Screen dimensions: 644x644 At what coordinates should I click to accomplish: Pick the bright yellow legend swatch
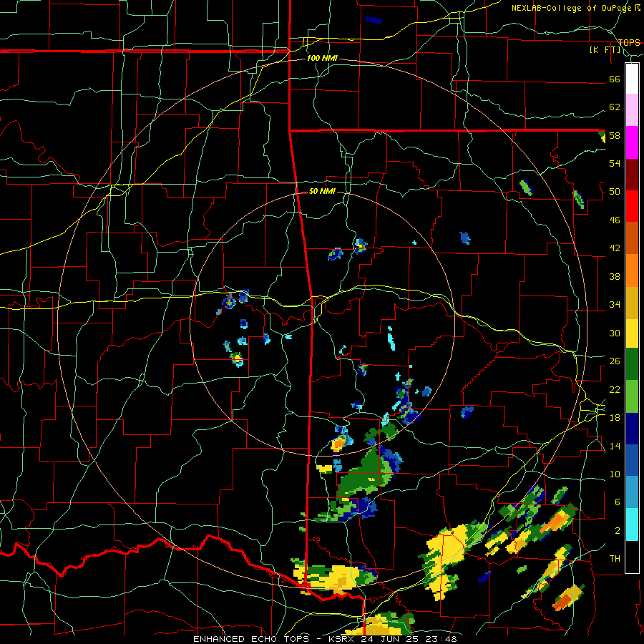632,333
